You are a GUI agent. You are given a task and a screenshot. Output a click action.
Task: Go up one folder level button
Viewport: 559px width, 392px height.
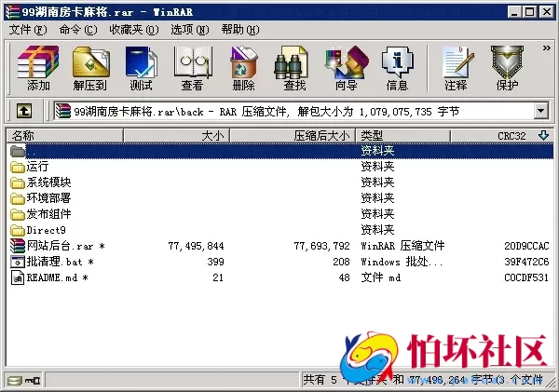pos(24,111)
